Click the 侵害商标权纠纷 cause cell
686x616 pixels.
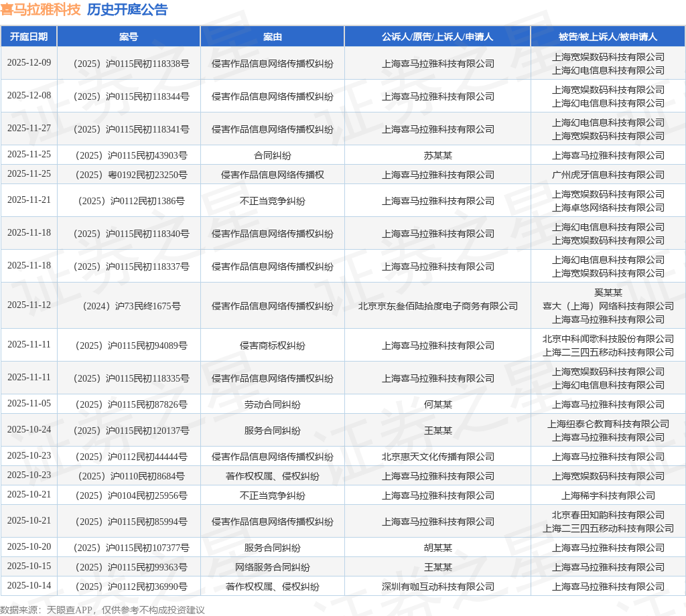click(x=272, y=345)
